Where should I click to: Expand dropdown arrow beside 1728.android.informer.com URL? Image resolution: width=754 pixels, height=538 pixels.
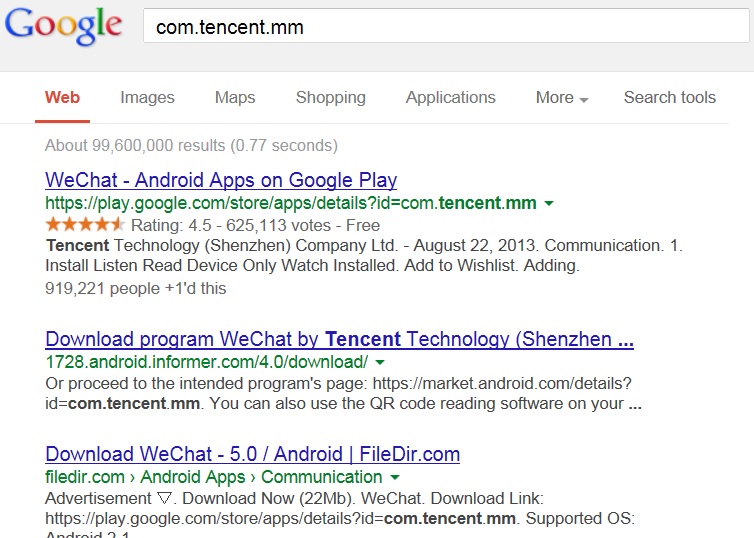(x=380, y=362)
